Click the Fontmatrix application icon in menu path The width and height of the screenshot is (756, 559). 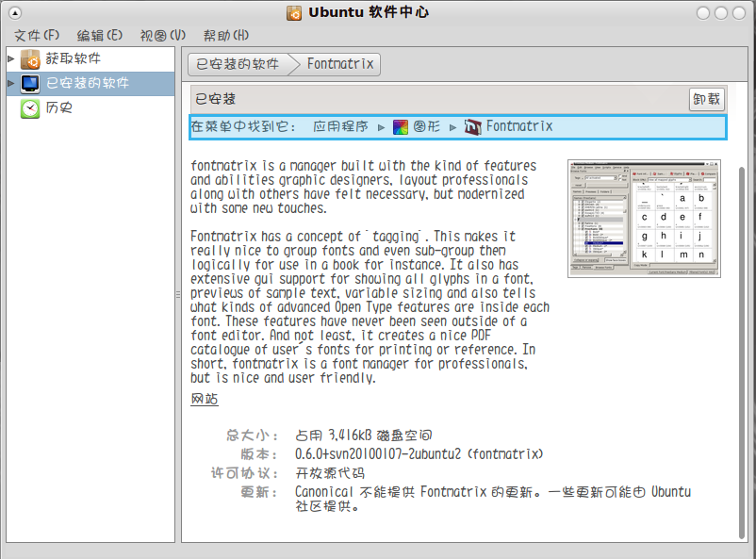coord(472,127)
